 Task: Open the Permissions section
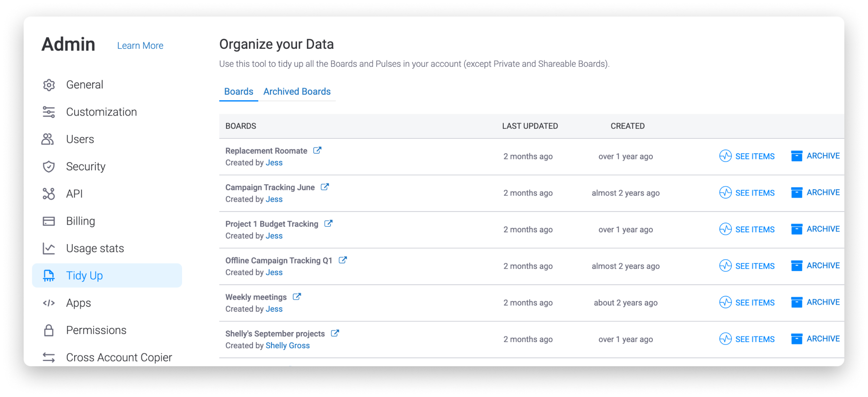click(96, 330)
